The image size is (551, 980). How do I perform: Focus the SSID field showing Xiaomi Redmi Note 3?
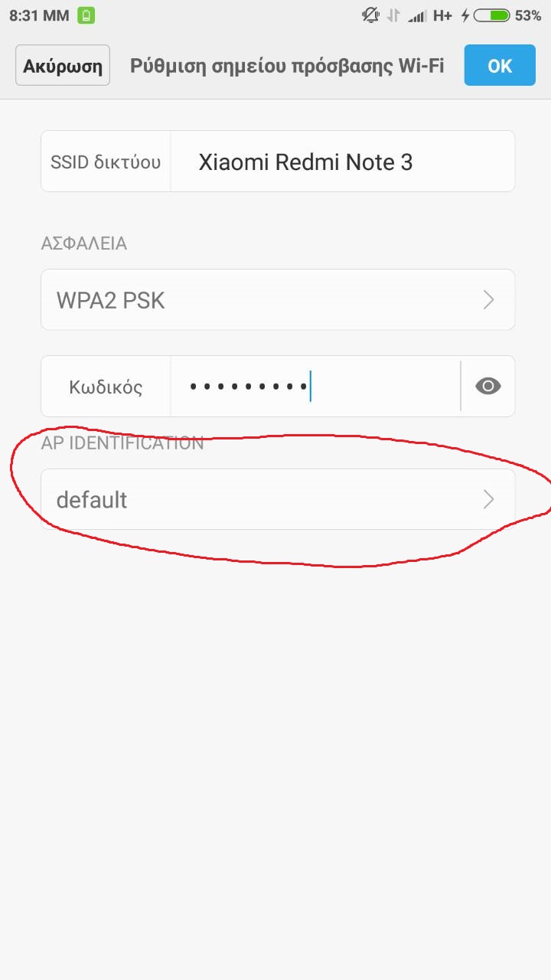pos(342,162)
